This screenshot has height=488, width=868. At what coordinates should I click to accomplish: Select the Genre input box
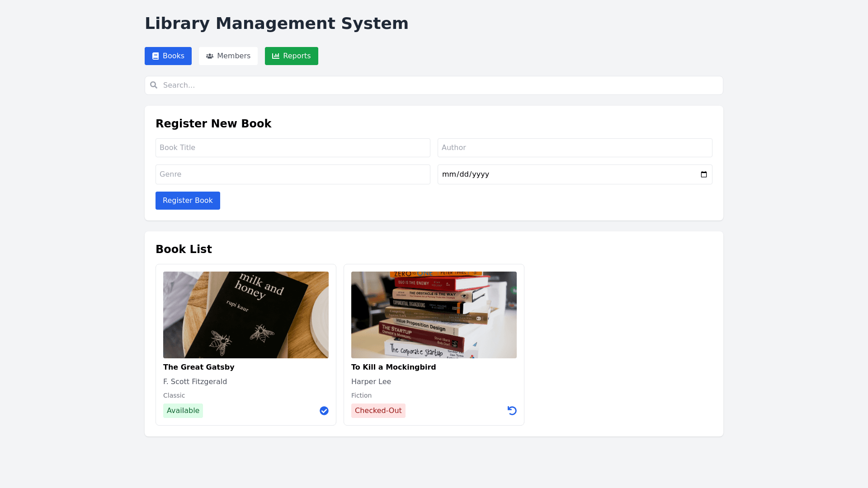point(292,174)
